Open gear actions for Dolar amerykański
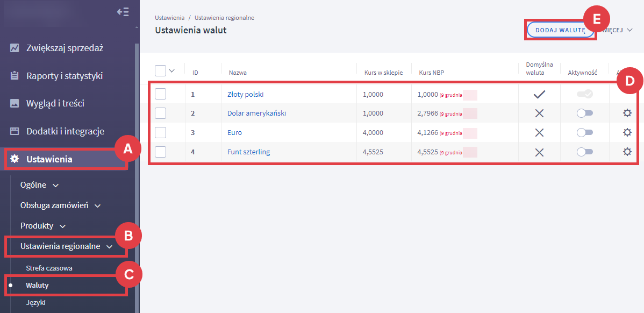 pyautogui.click(x=627, y=113)
